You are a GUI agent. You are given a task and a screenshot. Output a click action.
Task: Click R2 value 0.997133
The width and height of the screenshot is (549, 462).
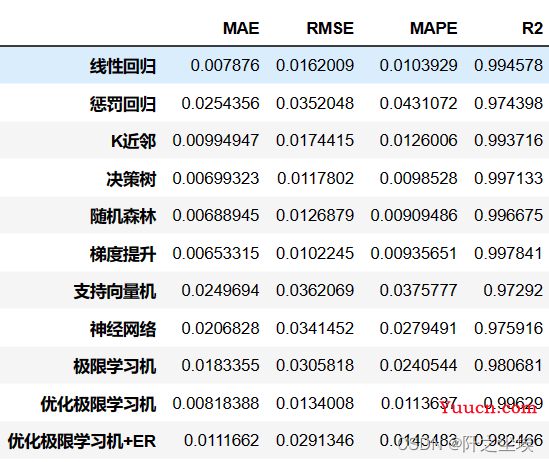[x=508, y=178]
